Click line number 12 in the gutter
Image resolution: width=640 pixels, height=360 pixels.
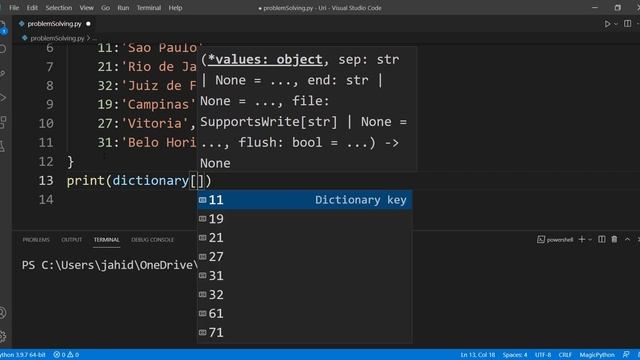(46, 162)
